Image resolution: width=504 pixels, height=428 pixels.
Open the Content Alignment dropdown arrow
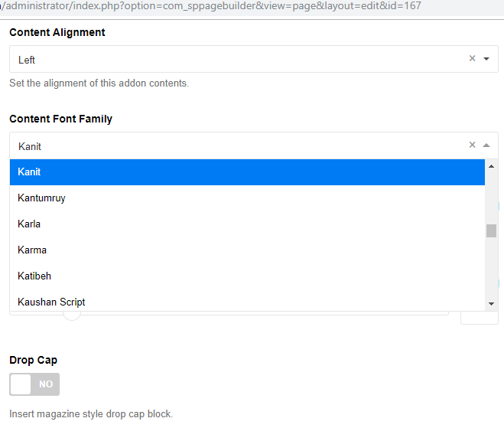[486, 59]
